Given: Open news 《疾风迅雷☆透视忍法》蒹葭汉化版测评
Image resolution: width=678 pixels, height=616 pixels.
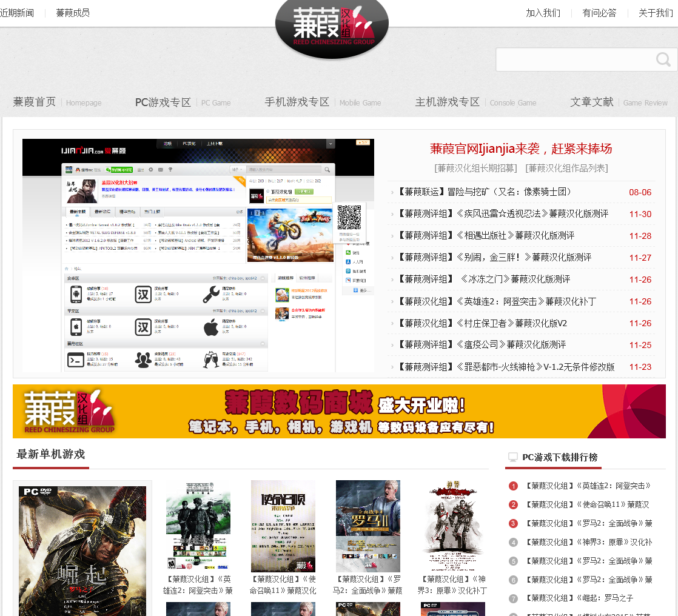Looking at the screenshot, I should [x=502, y=214].
